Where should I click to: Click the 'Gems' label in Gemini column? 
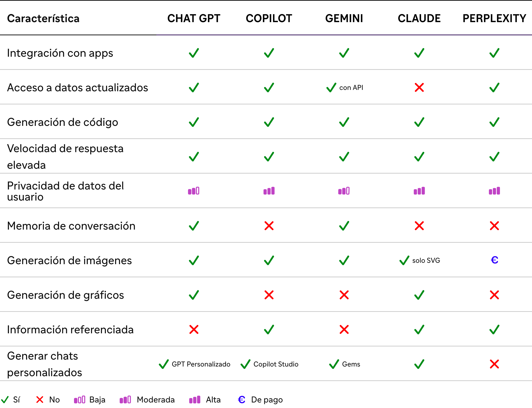[x=351, y=364]
